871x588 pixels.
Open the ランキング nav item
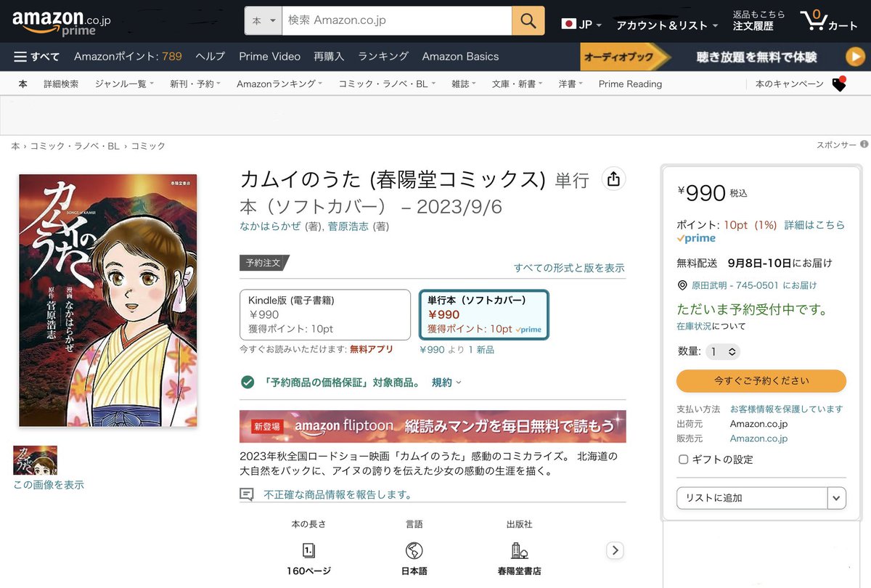[383, 57]
